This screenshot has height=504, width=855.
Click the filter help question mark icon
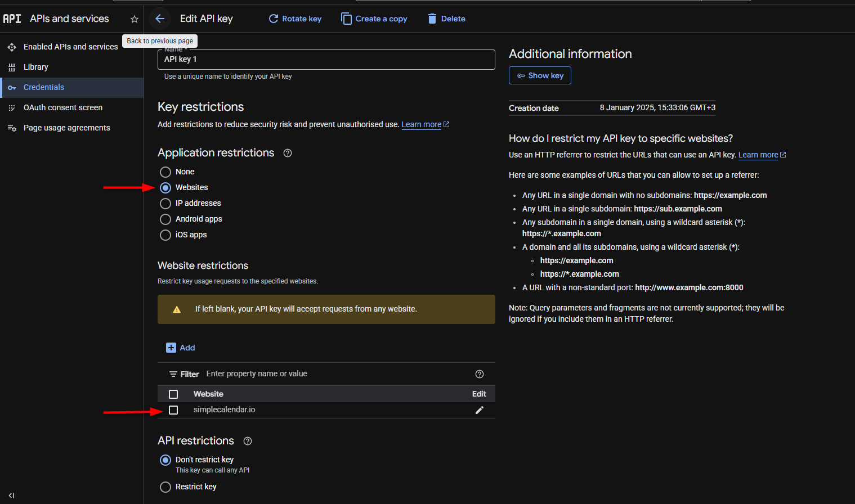(480, 374)
